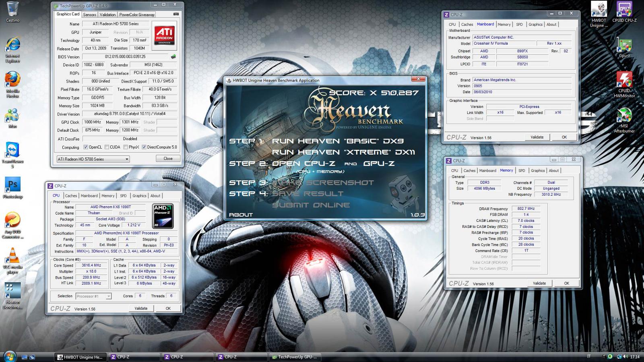Toggle the OpenCL checkbox in GPU-Z
Screen dimensions: 644x362
(x=85, y=147)
